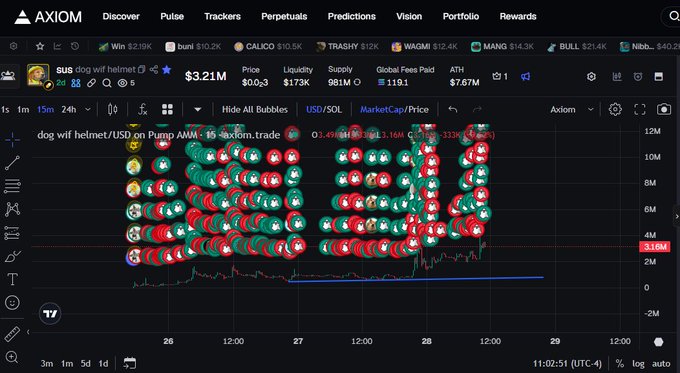Viewport: 680px width, 373px height.
Task: Open the chart-bars icon in token header
Action: pyautogui.click(x=617, y=77)
